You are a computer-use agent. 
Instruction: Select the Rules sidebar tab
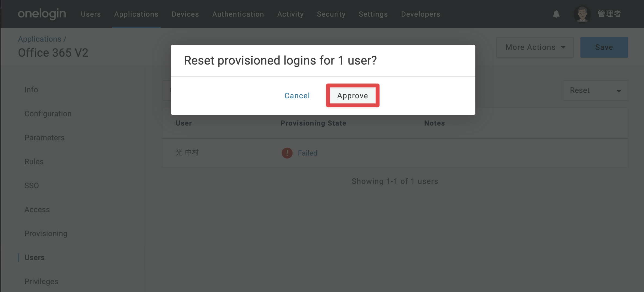[x=34, y=162]
